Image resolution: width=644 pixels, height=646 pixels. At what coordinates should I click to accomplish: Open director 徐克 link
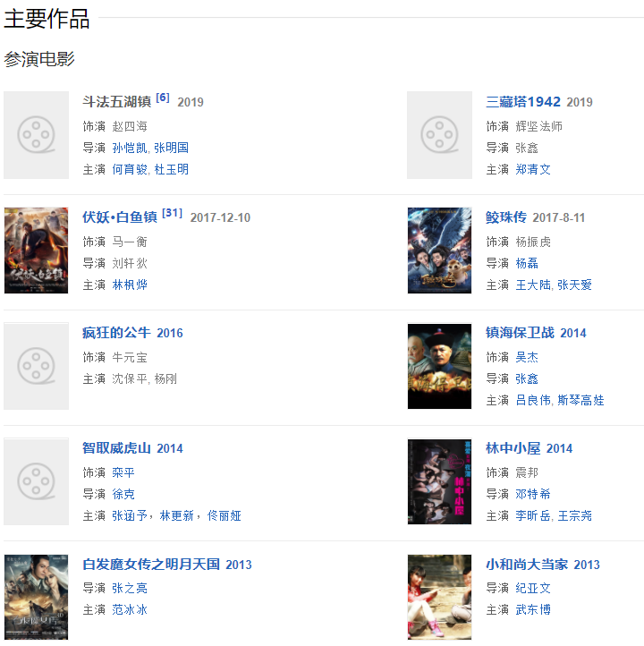pyautogui.click(x=123, y=494)
